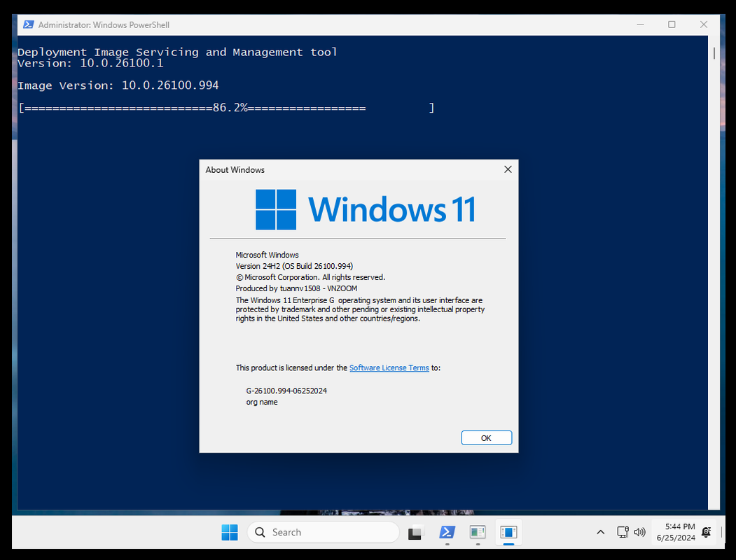Click the 'org name' text
736x560 pixels.
click(262, 402)
